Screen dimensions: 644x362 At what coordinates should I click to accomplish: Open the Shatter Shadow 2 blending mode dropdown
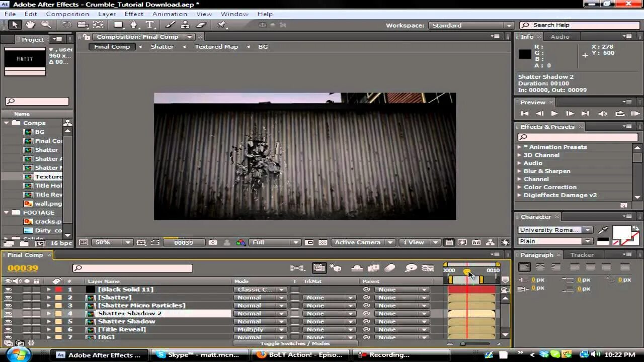pos(260,313)
